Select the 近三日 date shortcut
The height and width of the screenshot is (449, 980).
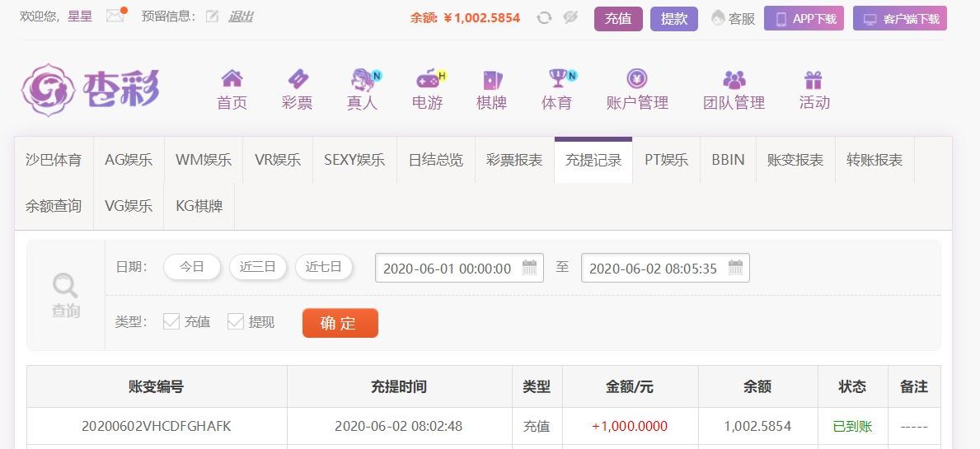(x=257, y=267)
